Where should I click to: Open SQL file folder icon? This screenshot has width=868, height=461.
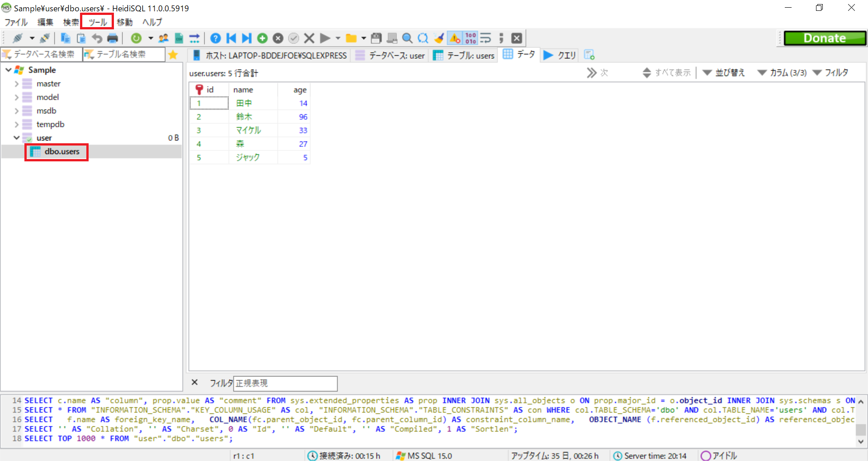pos(351,38)
